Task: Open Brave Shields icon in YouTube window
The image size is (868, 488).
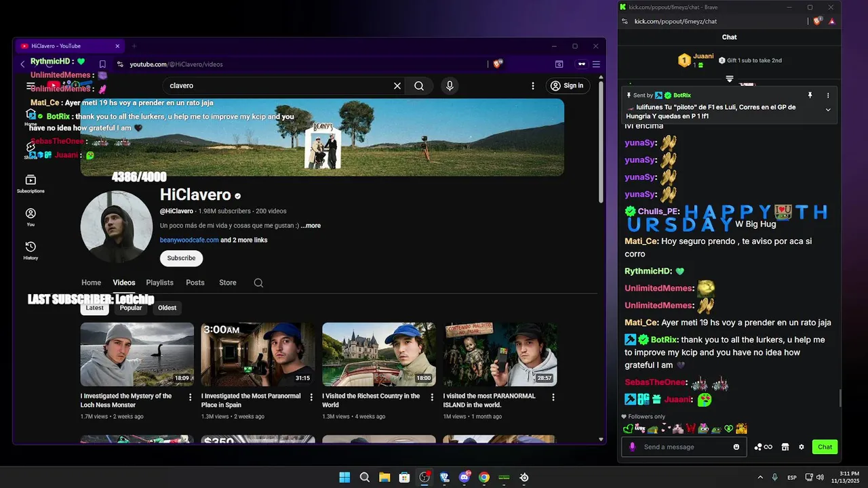Action: 498,64
